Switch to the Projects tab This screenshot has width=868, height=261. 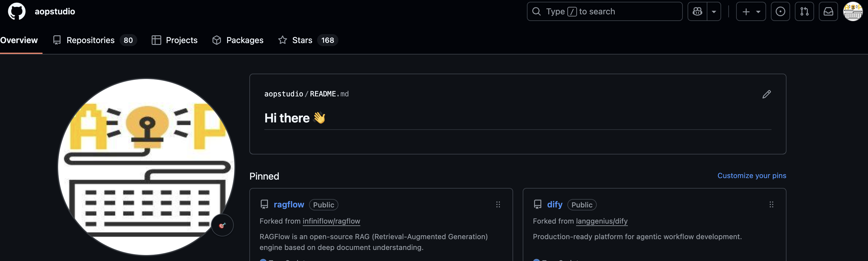tap(174, 40)
